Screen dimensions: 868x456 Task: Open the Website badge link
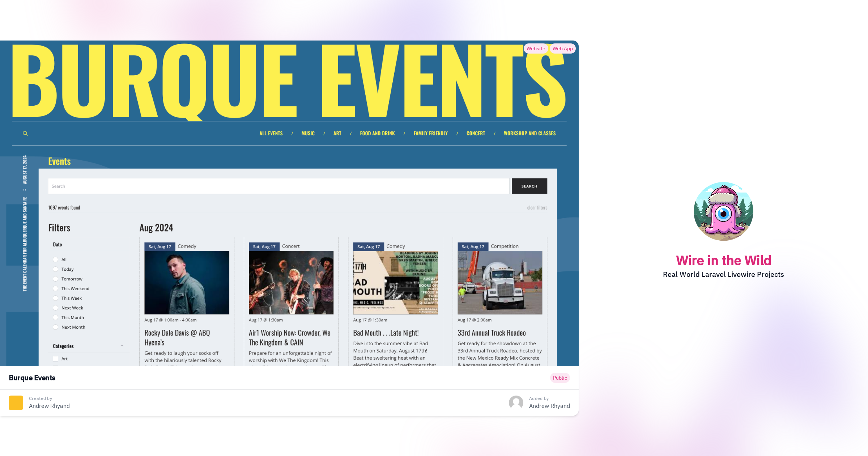536,48
